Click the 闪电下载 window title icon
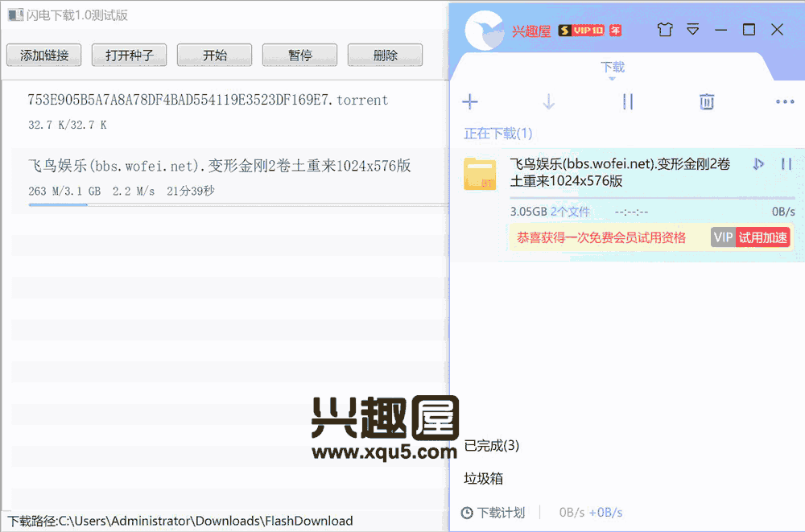805x532 pixels. (15, 15)
